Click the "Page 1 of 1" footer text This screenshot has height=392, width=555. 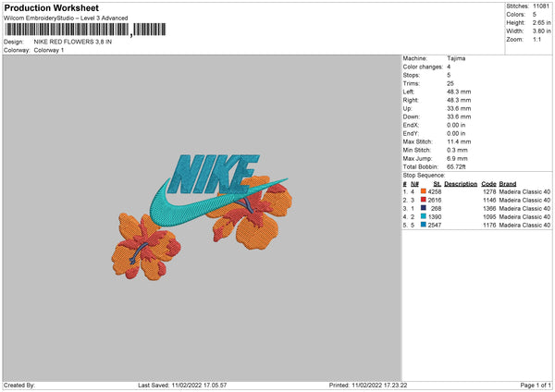(536, 386)
